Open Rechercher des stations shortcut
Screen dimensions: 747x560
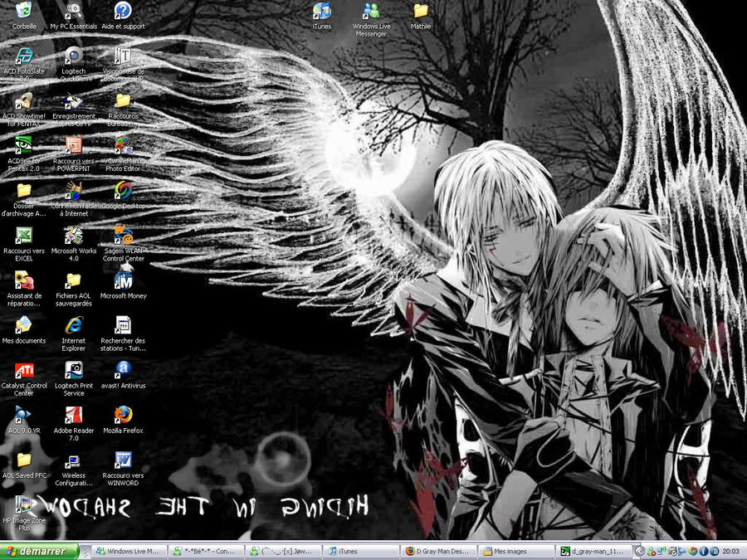pos(123,334)
